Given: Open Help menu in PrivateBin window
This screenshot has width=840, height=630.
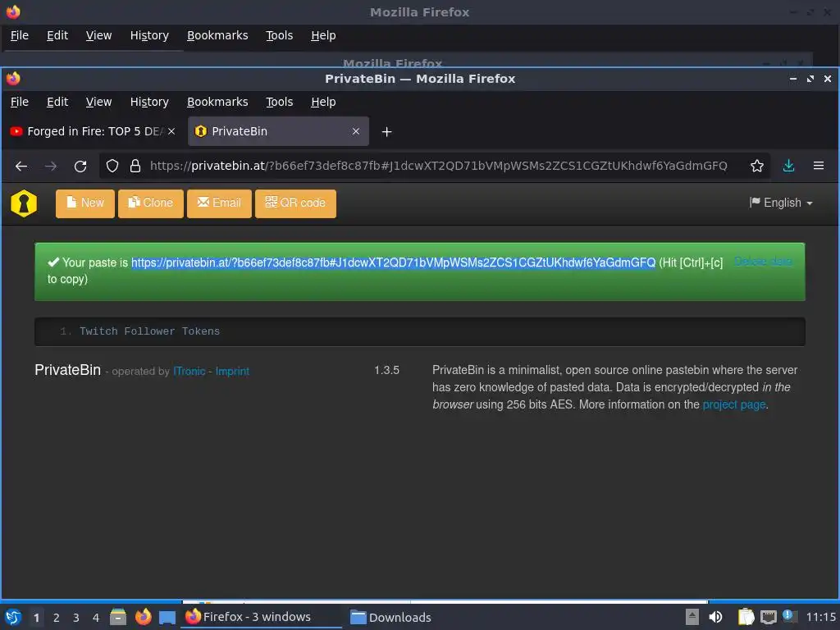Looking at the screenshot, I should 323,102.
